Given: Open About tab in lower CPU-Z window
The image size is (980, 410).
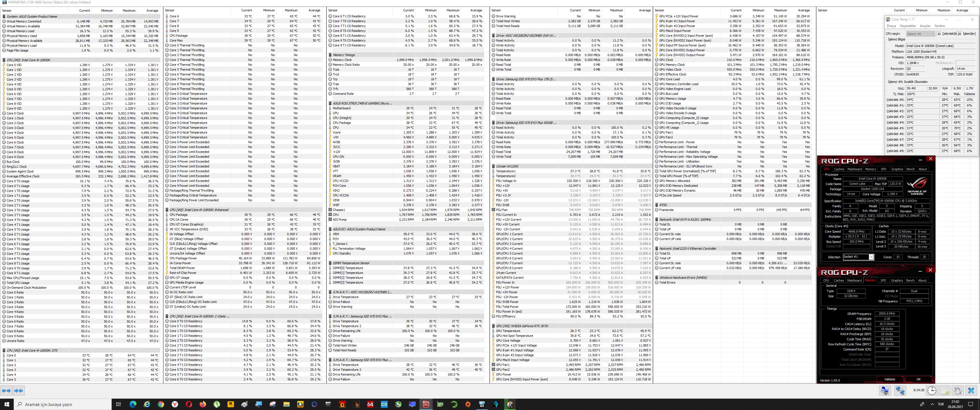Looking at the screenshot, I should [922, 280].
